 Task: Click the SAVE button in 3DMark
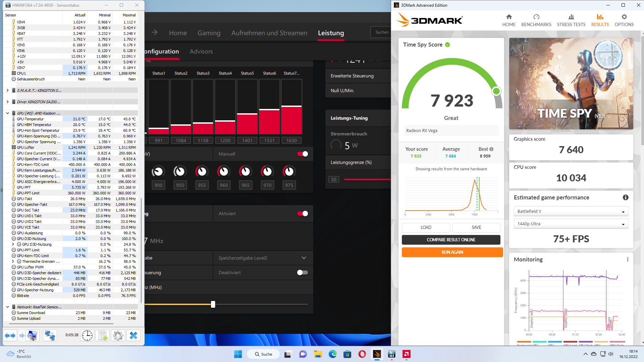coord(476,228)
